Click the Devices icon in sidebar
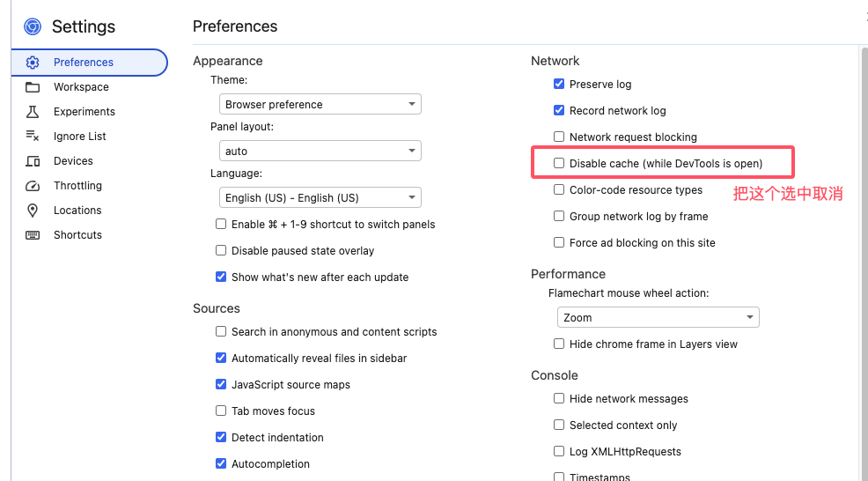868x481 pixels. tap(33, 160)
